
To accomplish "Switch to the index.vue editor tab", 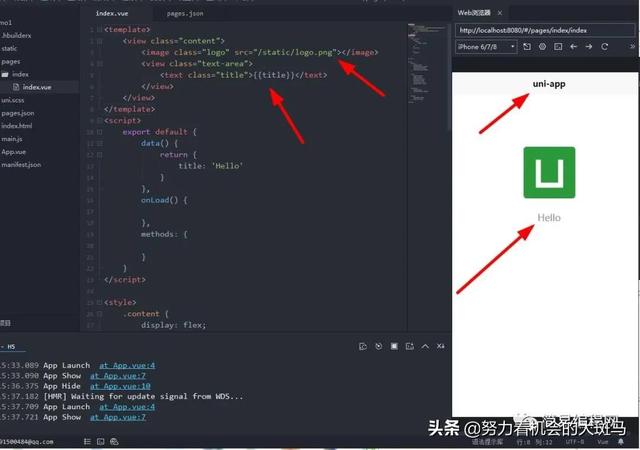I will [x=112, y=13].
